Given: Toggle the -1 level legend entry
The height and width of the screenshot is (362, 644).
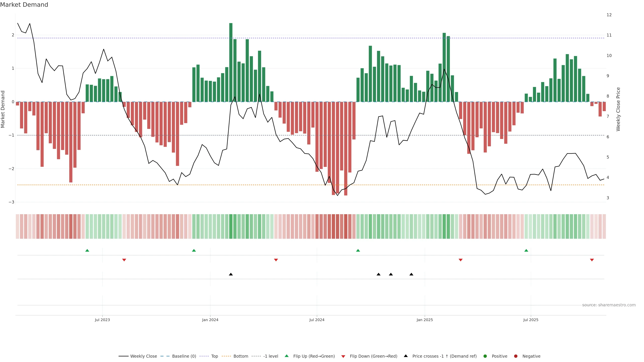Looking at the screenshot, I should 271,356.
